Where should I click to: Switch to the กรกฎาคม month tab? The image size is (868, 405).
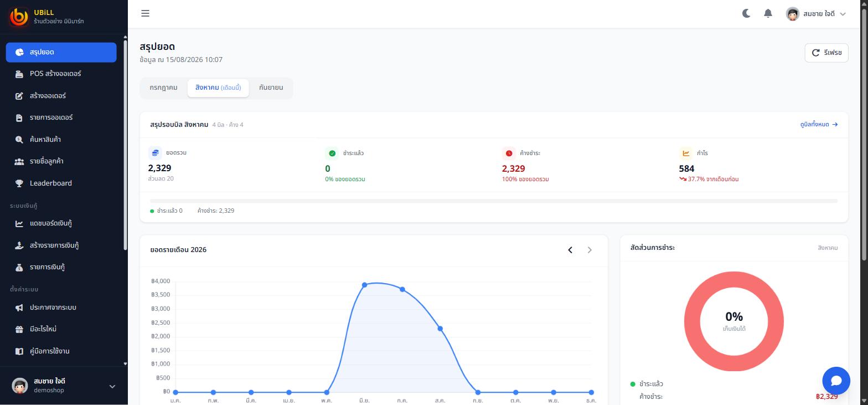[x=163, y=88]
